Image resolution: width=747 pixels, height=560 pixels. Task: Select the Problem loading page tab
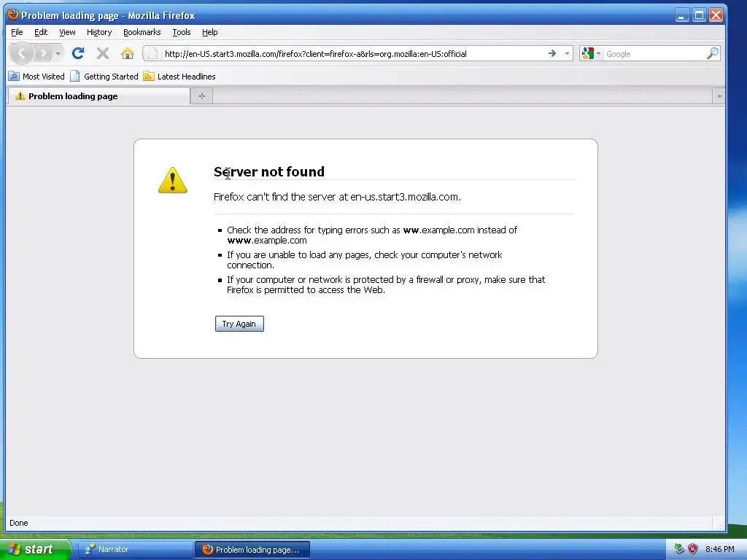(x=98, y=96)
